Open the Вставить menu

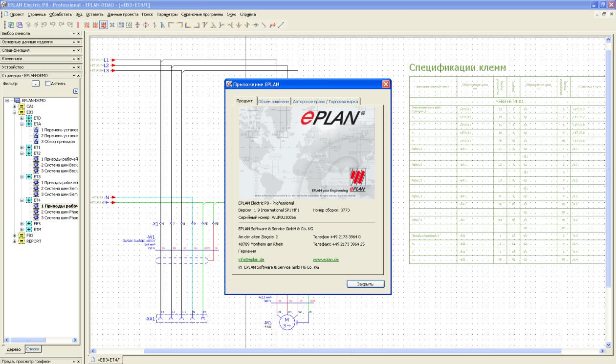(x=95, y=14)
